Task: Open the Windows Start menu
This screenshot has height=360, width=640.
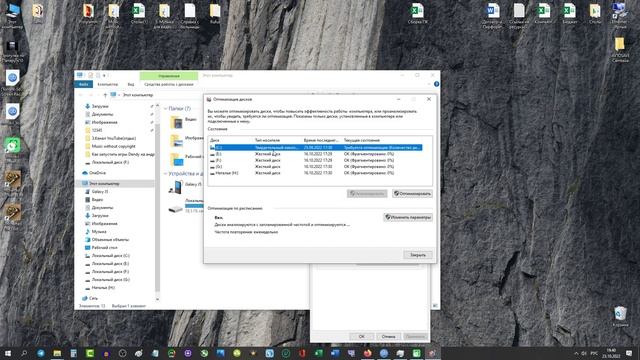Action: click(x=8, y=353)
